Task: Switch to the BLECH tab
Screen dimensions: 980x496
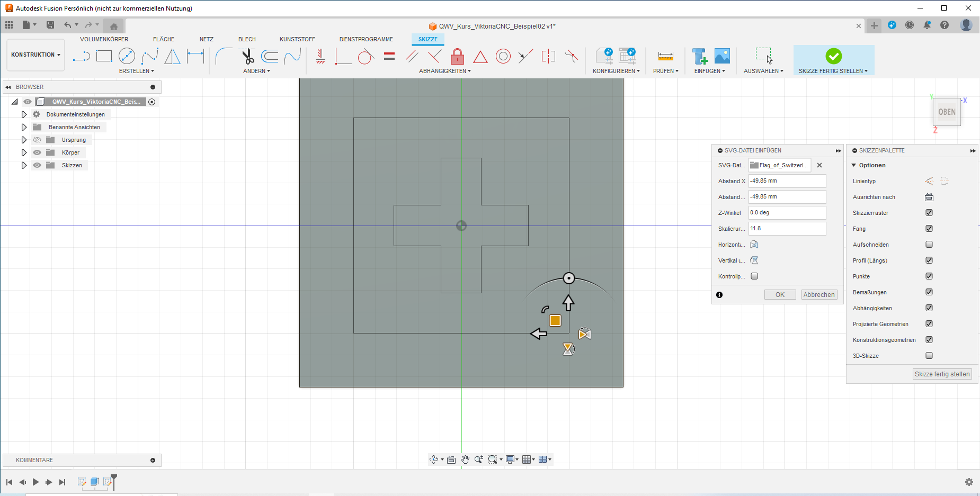Action: pos(247,39)
